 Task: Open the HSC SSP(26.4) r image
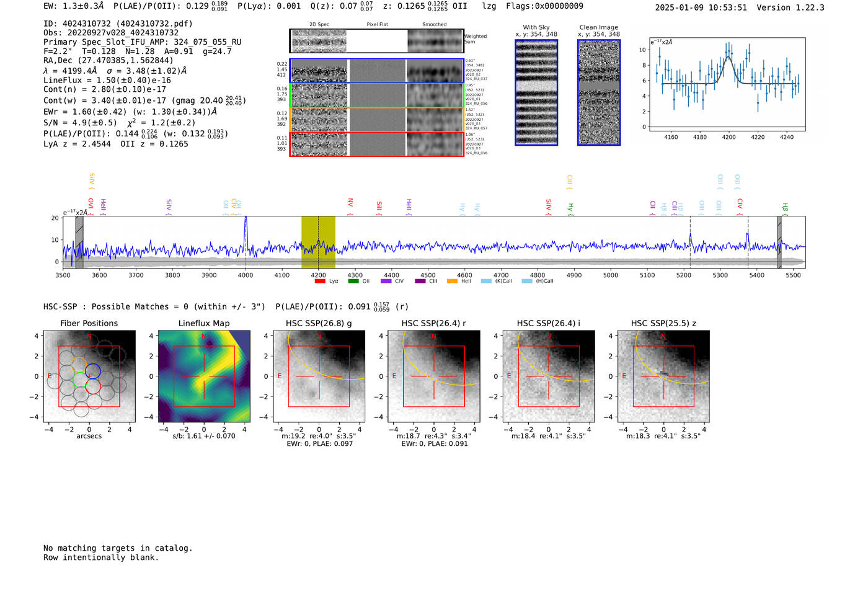coord(434,376)
